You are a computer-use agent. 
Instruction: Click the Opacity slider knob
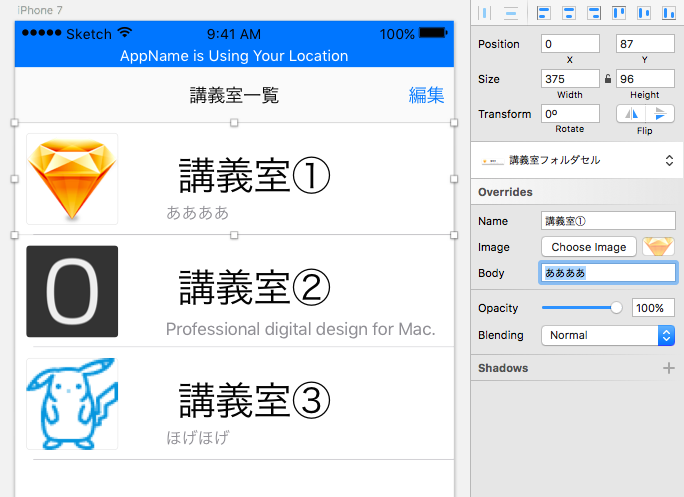tap(616, 308)
